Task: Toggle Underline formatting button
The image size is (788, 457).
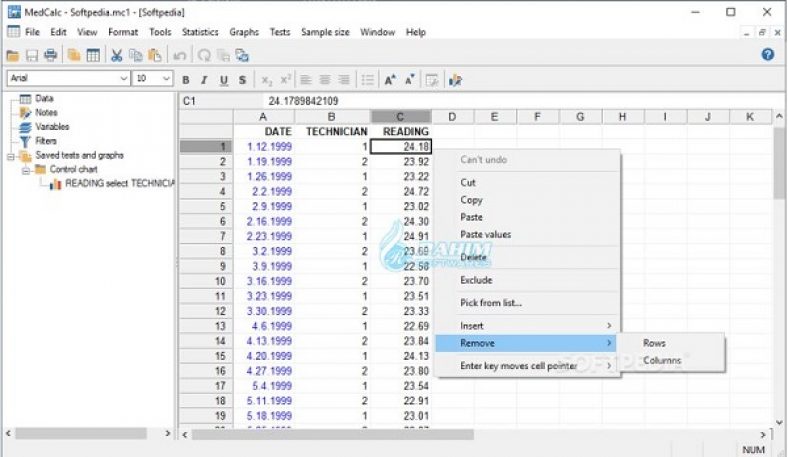Action: click(223, 80)
